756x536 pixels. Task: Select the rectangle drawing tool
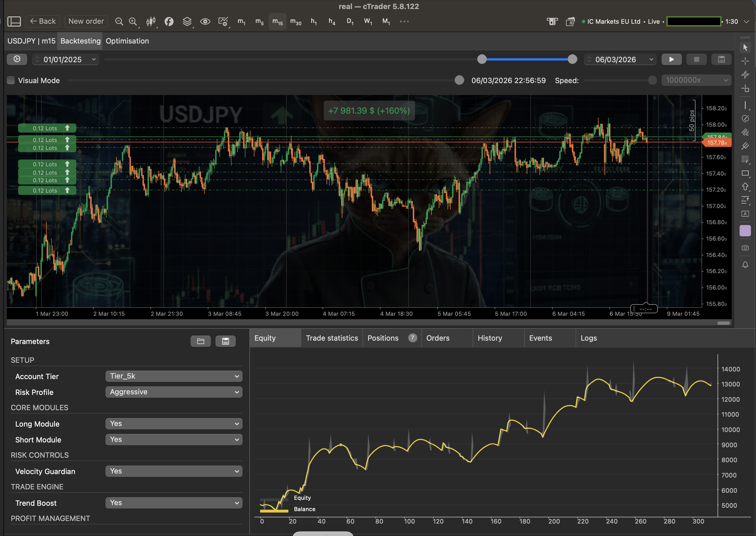(x=745, y=173)
